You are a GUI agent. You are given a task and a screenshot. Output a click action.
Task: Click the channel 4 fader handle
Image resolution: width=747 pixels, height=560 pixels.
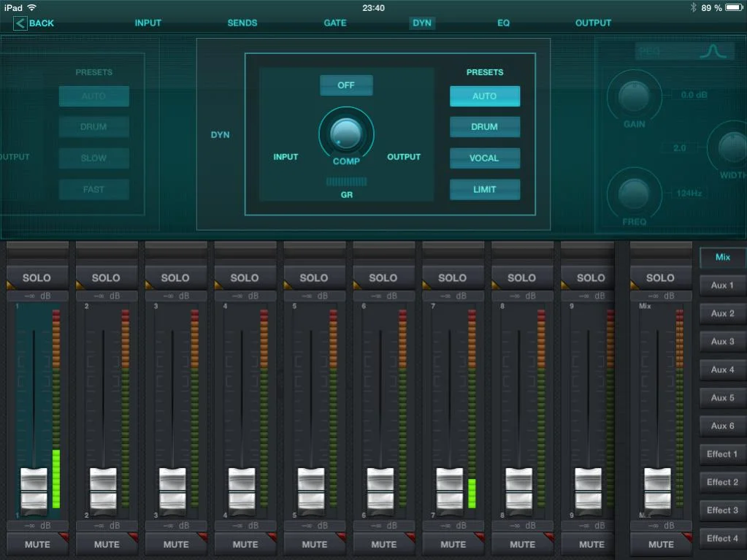point(242,488)
